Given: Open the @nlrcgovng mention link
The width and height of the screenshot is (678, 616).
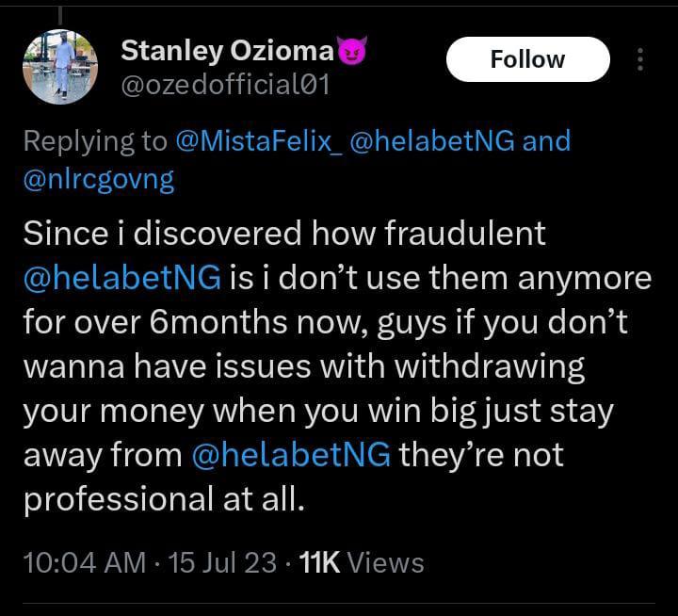Looking at the screenshot, I should (x=99, y=180).
